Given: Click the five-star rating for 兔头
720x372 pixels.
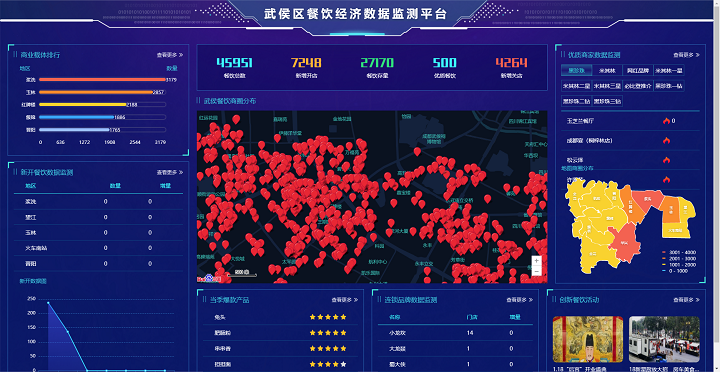Looking at the screenshot, I should point(328,317).
